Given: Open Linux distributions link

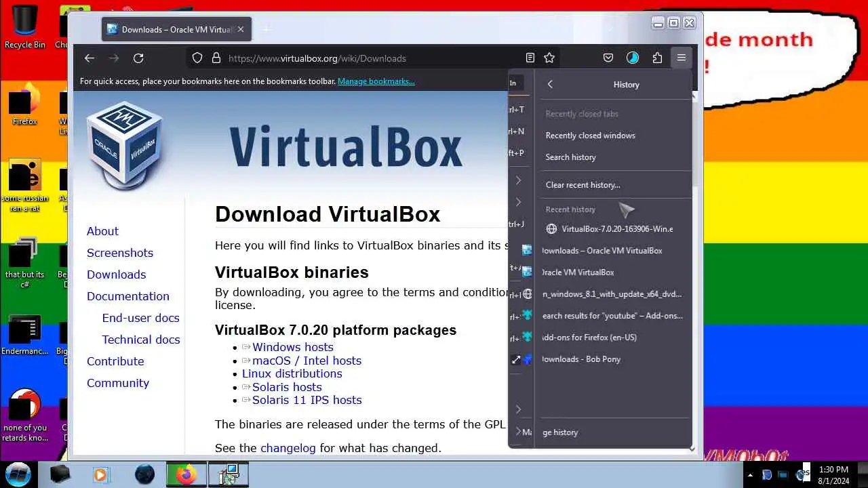Looking at the screenshot, I should [x=292, y=373].
